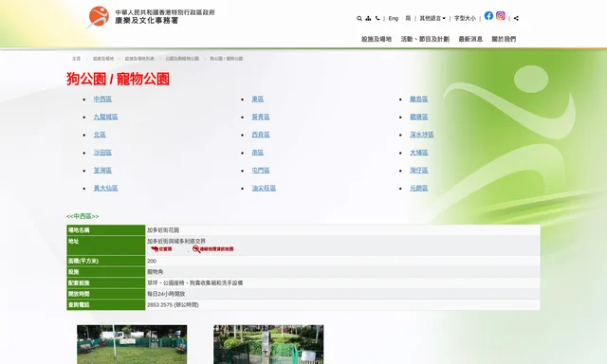
Task: Open the site search magnifier icon
Action: (x=359, y=18)
